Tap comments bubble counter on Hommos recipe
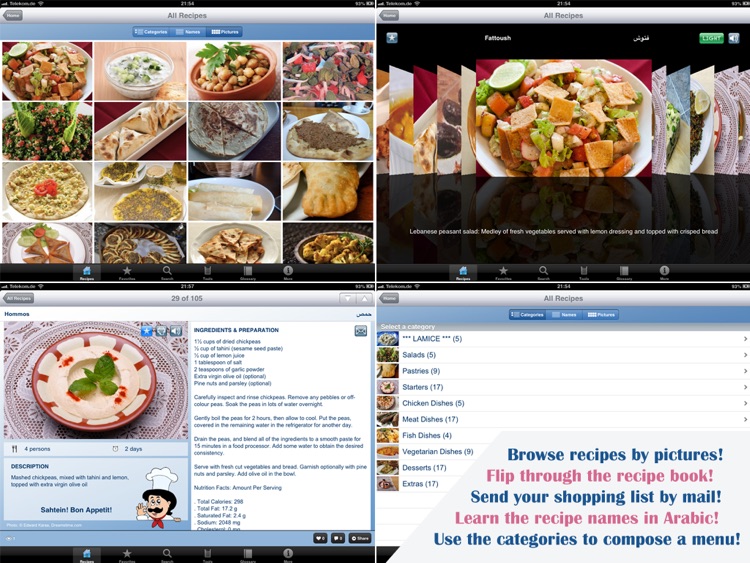The height and width of the screenshot is (563, 750). click(338, 538)
